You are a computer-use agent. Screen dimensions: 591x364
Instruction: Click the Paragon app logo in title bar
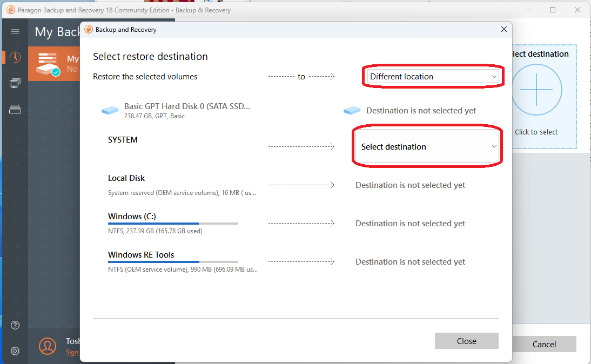(11, 10)
